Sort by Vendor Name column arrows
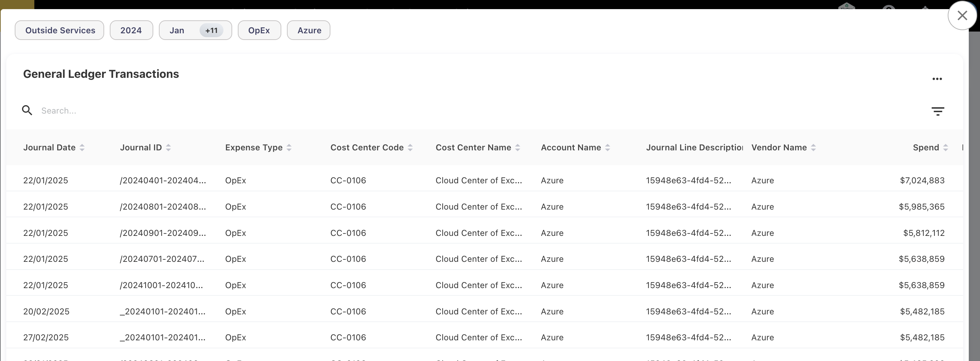Image resolution: width=980 pixels, height=361 pixels. click(813, 148)
